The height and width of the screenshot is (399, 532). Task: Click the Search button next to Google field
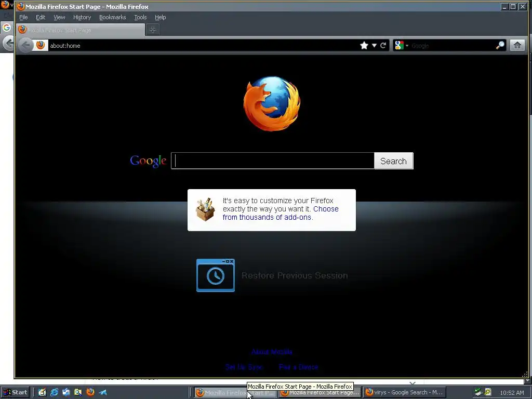pyautogui.click(x=394, y=161)
